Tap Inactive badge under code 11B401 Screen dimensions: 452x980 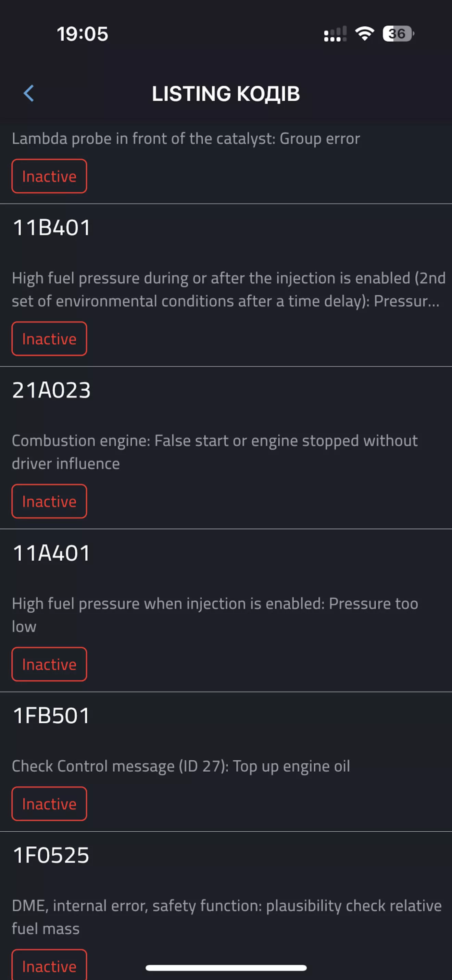pyautogui.click(x=49, y=339)
